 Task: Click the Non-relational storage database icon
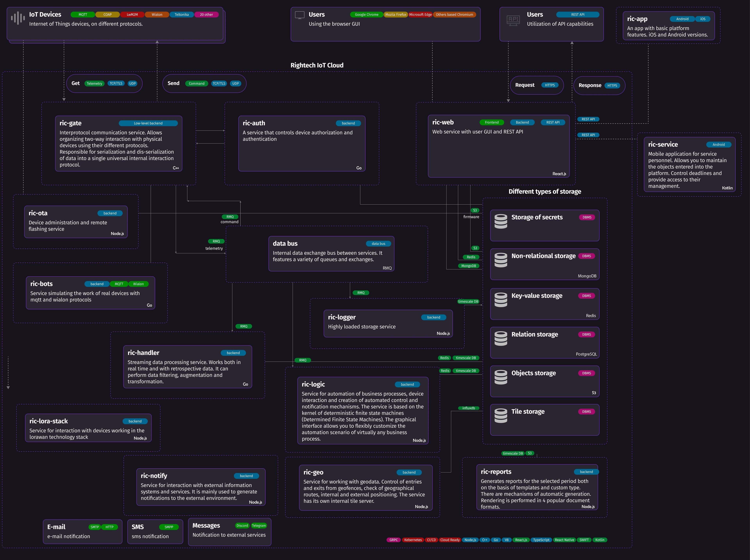click(501, 260)
